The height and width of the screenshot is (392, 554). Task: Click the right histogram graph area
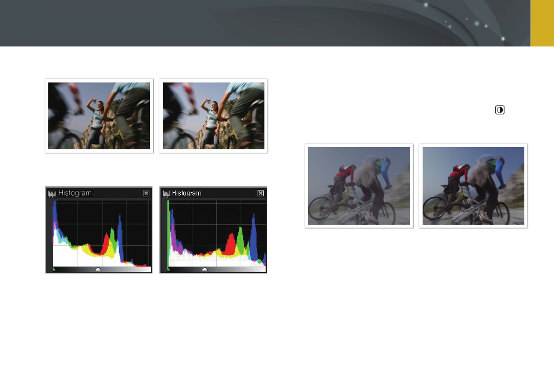[217, 233]
